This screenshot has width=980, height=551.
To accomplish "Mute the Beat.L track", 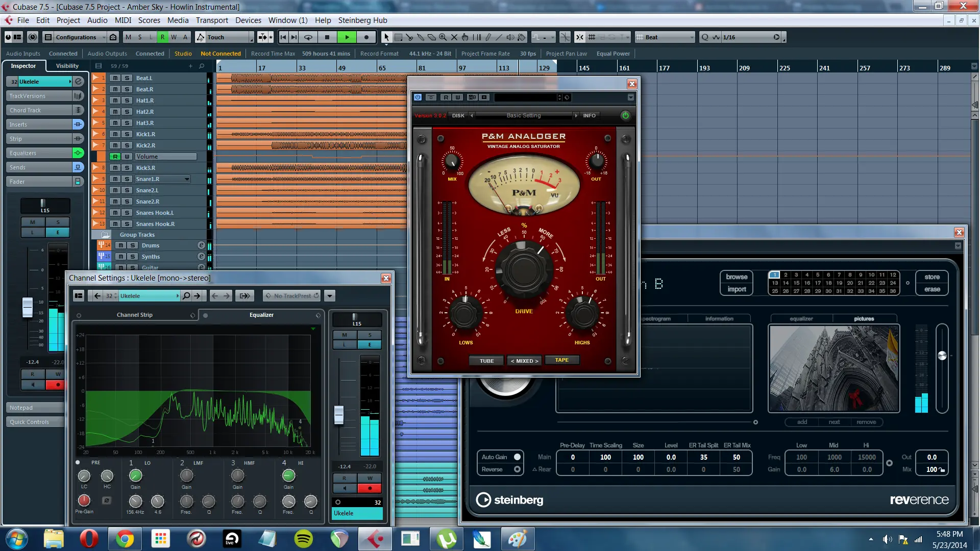I will click(x=115, y=78).
